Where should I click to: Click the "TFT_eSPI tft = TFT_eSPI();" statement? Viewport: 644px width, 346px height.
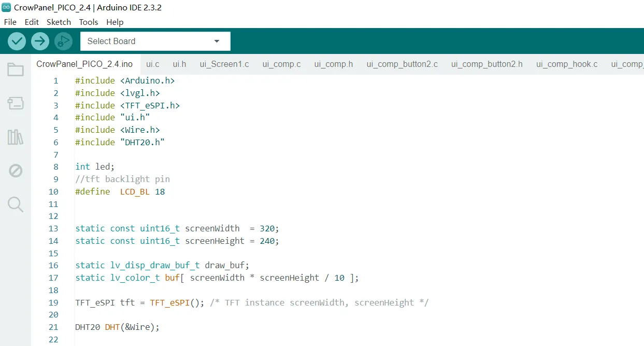tap(140, 303)
